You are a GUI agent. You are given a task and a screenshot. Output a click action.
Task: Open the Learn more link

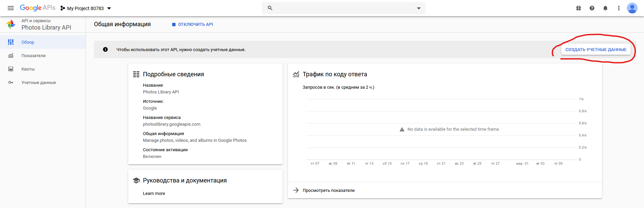click(154, 194)
